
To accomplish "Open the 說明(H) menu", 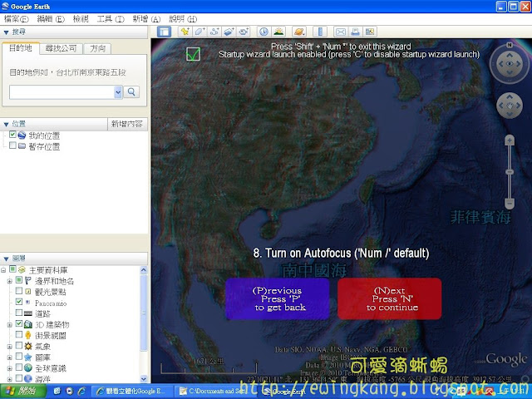I will pyautogui.click(x=183, y=19).
